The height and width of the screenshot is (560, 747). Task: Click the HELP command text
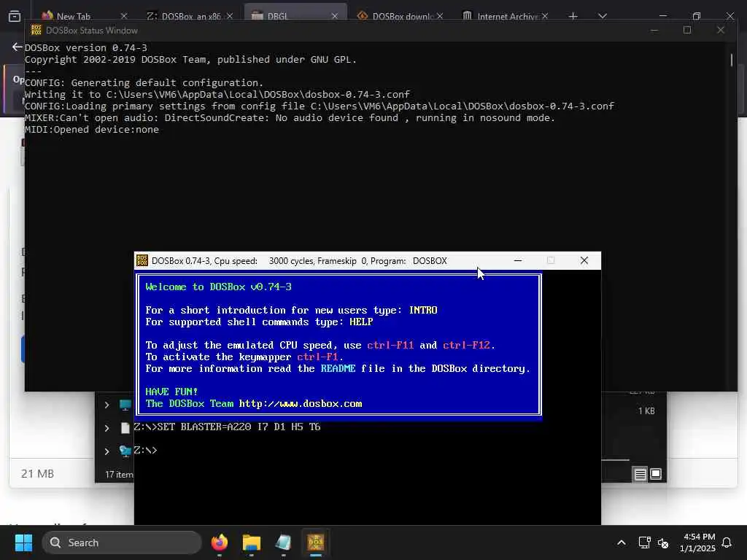(x=361, y=322)
